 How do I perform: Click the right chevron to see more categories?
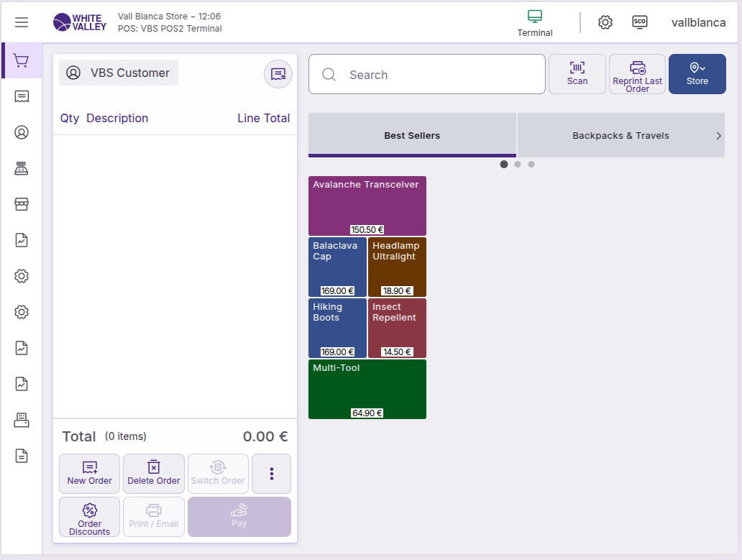[x=718, y=135]
